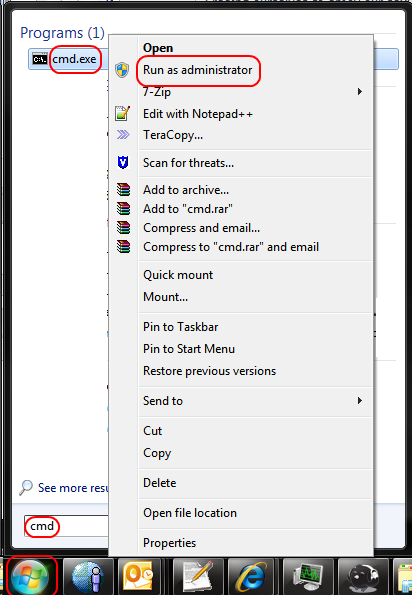Click the antivirus shield icon beside Scan for threats

(x=123, y=162)
